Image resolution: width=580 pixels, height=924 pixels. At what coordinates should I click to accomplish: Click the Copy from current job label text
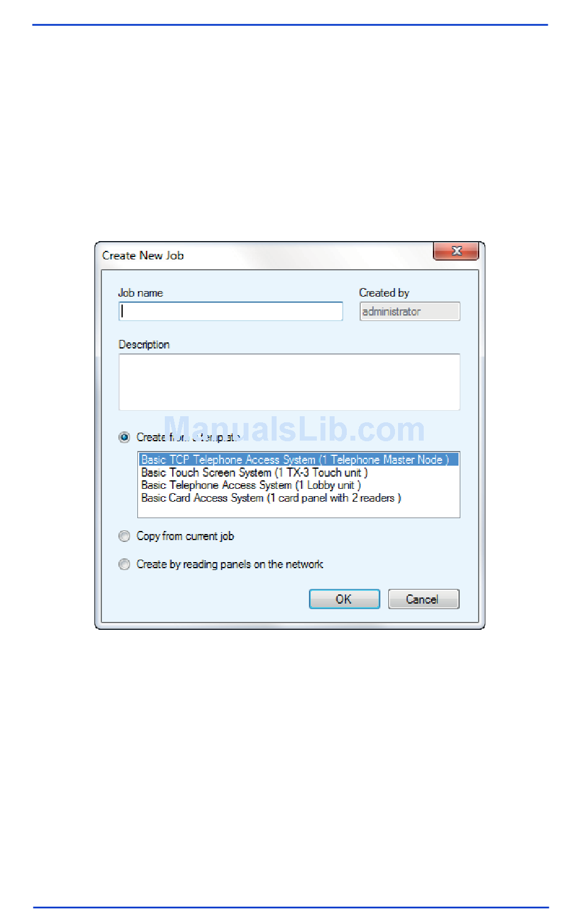click(185, 536)
